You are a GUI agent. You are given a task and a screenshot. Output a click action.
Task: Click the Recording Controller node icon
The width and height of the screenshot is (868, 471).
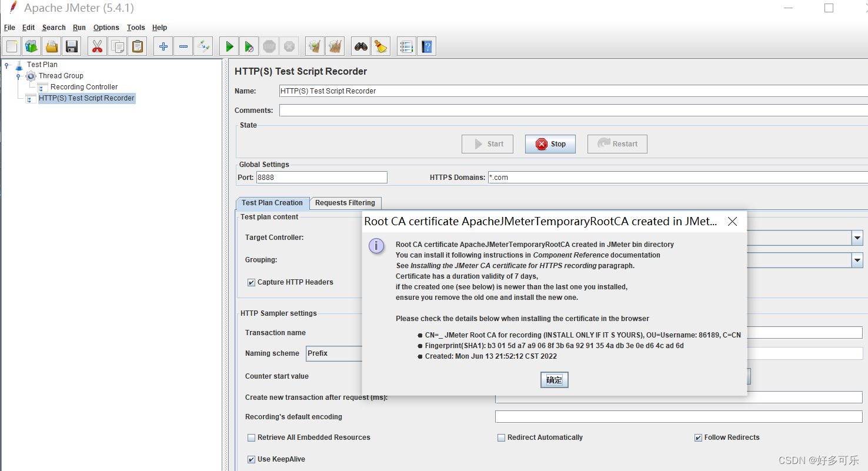(42, 87)
